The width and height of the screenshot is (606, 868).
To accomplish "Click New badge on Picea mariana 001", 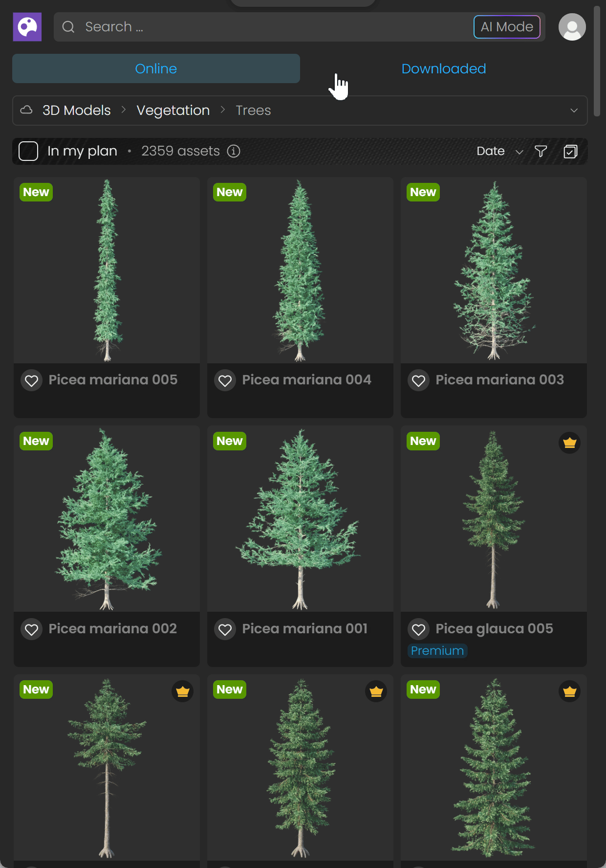I will [x=230, y=441].
